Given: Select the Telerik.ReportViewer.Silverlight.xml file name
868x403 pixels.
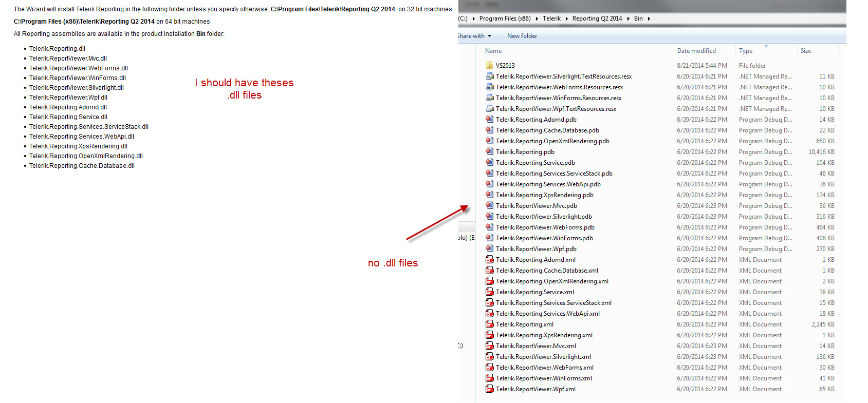Looking at the screenshot, I should [x=543, y=357].
